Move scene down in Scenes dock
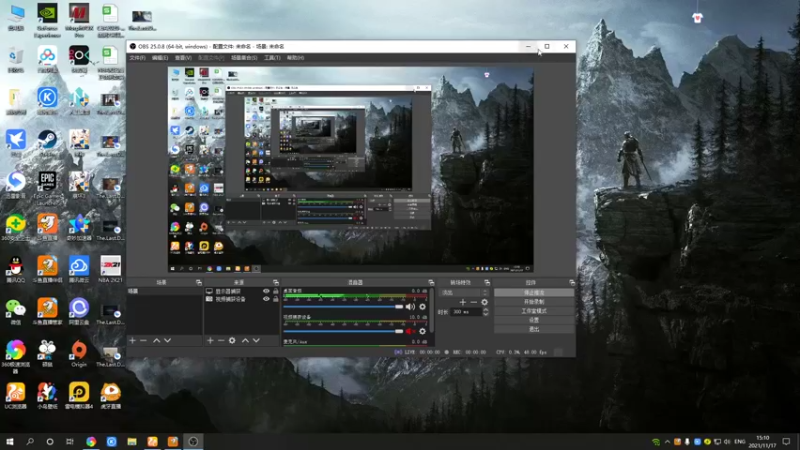800x450 pixels. pos(167,340)
